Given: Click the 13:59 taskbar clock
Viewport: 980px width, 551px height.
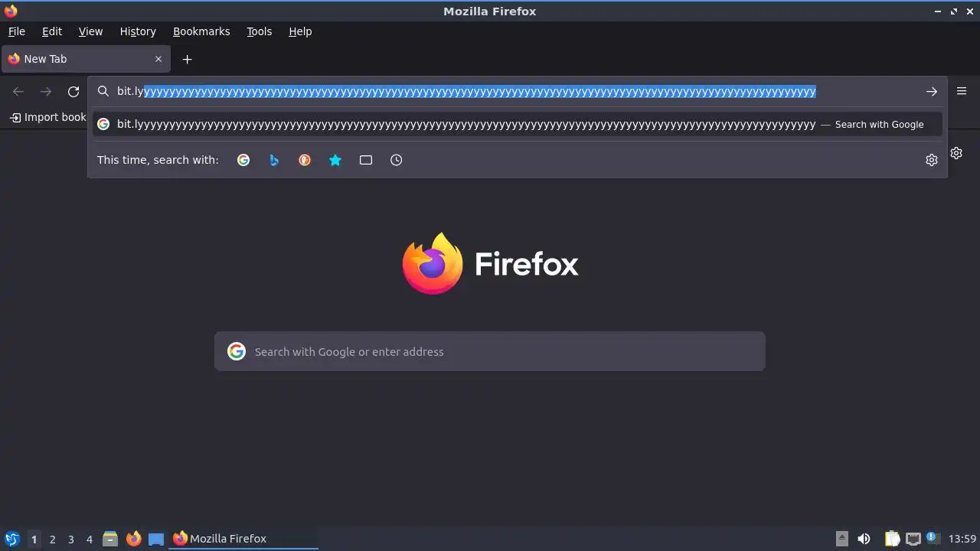Looking at the screenshot, I should (x=962, y=539).
